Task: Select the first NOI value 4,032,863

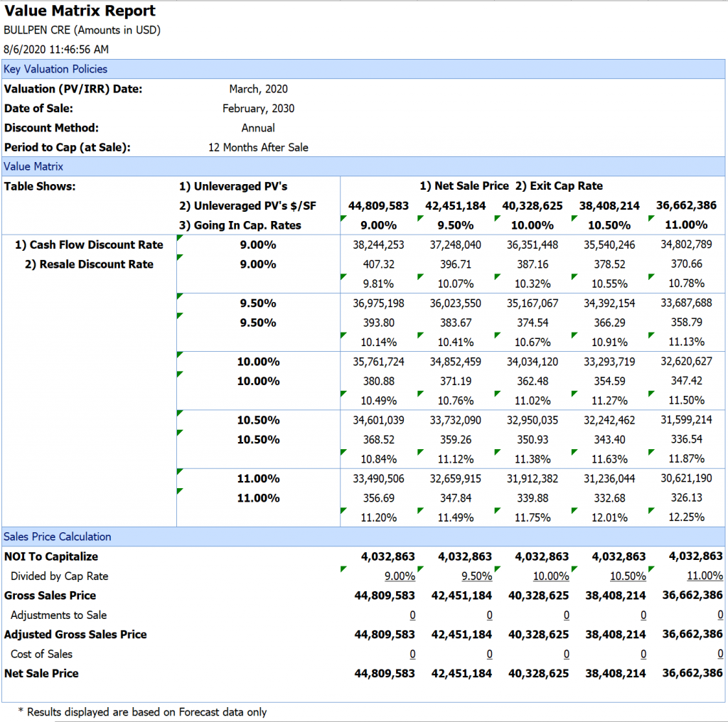Action: 387,557
